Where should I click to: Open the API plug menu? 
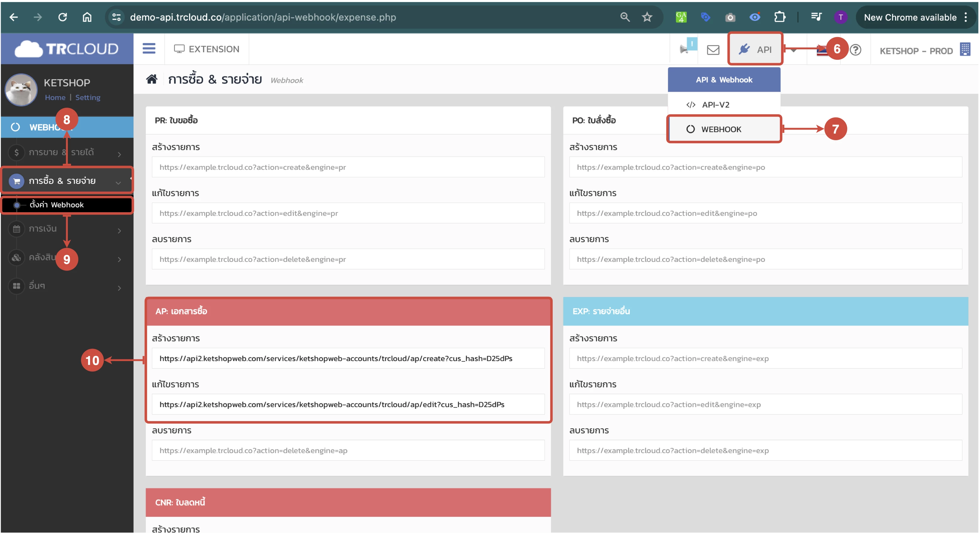coord(755,49)
